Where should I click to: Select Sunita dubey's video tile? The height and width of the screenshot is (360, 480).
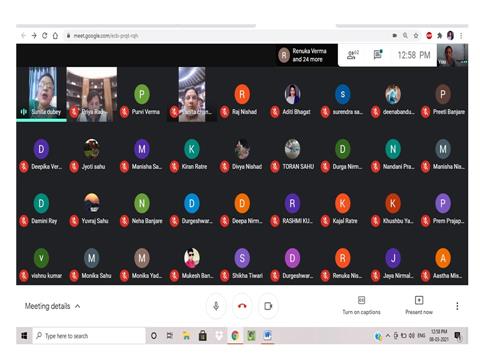click(x=41, y=94)
